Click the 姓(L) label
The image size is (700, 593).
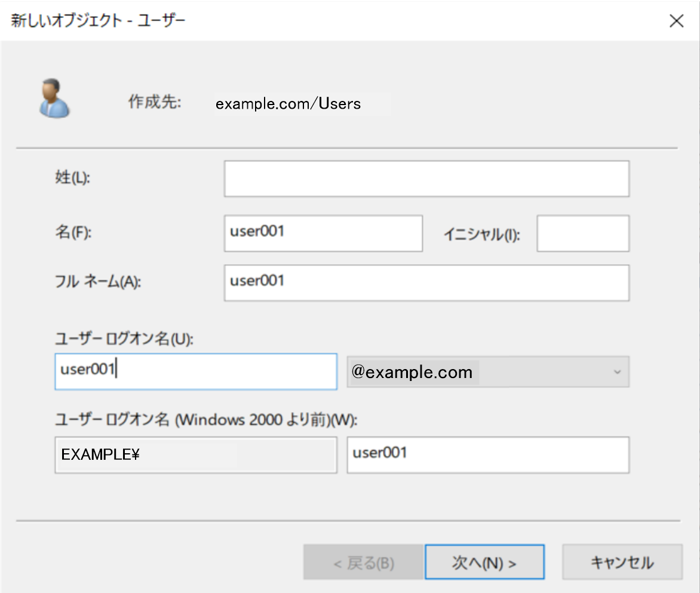pyautogui.click(x=72, y=179)
